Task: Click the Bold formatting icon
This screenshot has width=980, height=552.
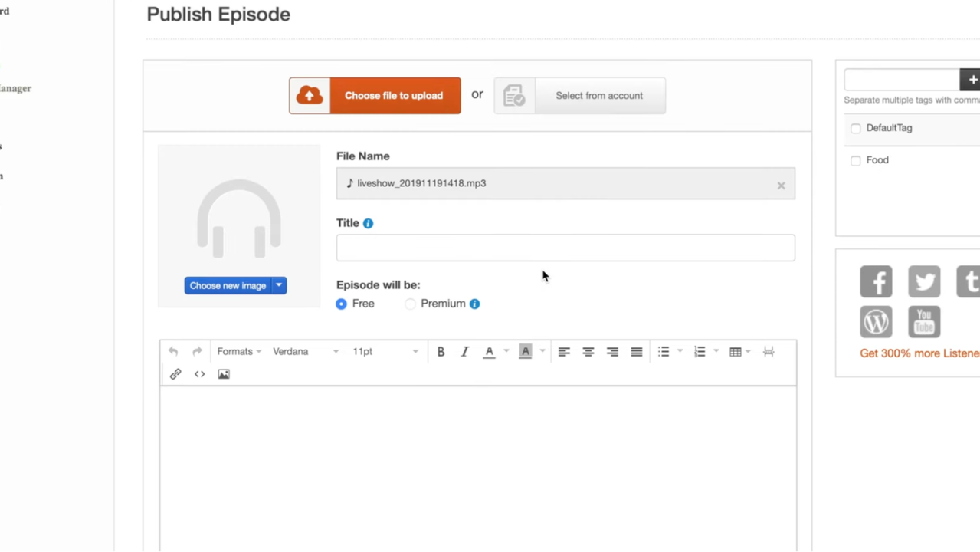Action: (x=441, y=352)
